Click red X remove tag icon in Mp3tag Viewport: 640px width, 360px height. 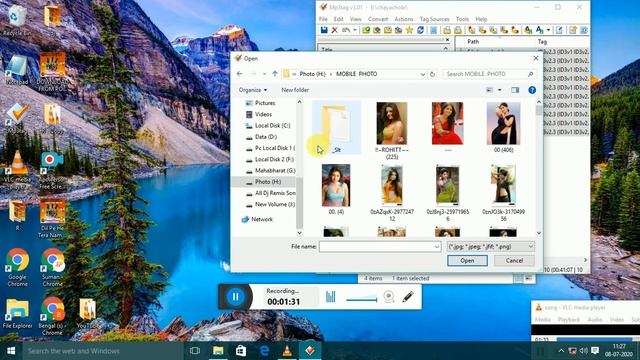tap(334, 30)
